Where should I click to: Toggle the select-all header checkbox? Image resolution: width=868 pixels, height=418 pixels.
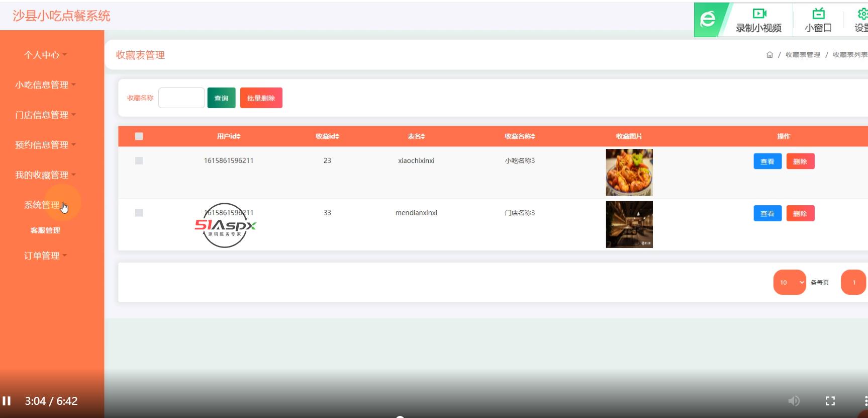click(x=139, y=136)
